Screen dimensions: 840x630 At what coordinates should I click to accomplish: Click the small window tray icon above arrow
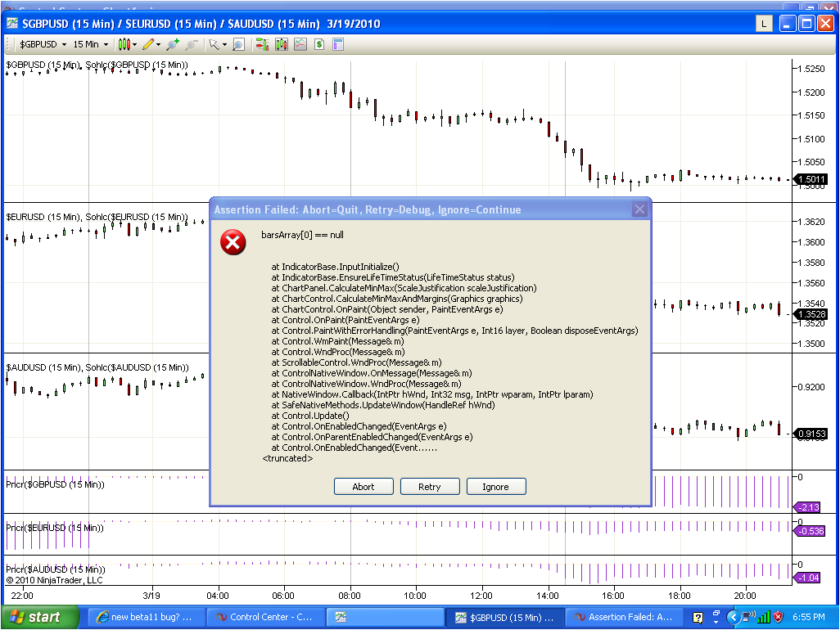pos(716,613)
